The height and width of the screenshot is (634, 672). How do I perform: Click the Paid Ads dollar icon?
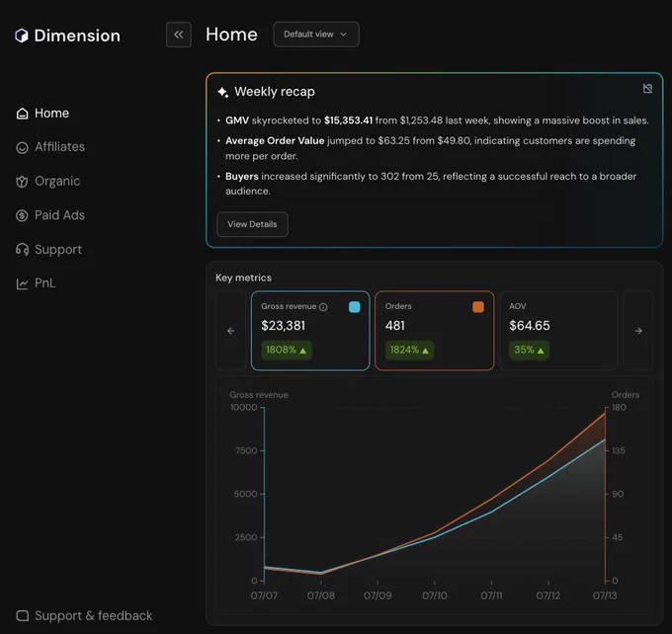[x=22, y=215]
